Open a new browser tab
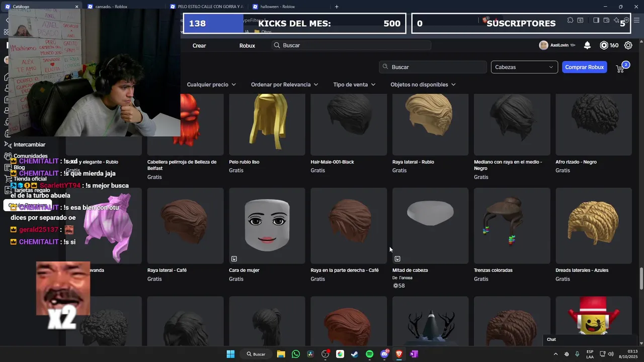 (x=337, y=7)
